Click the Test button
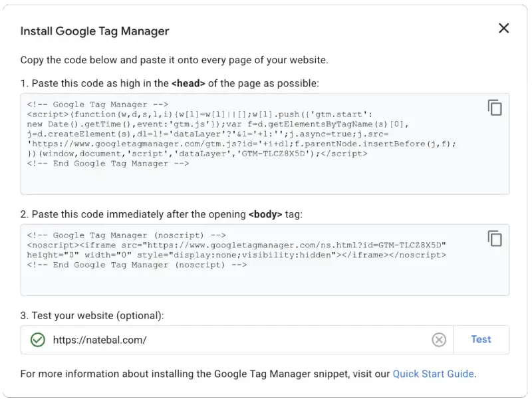Viewport: 532px width, 401px height. pyautogui.click(x=481, y=339)
